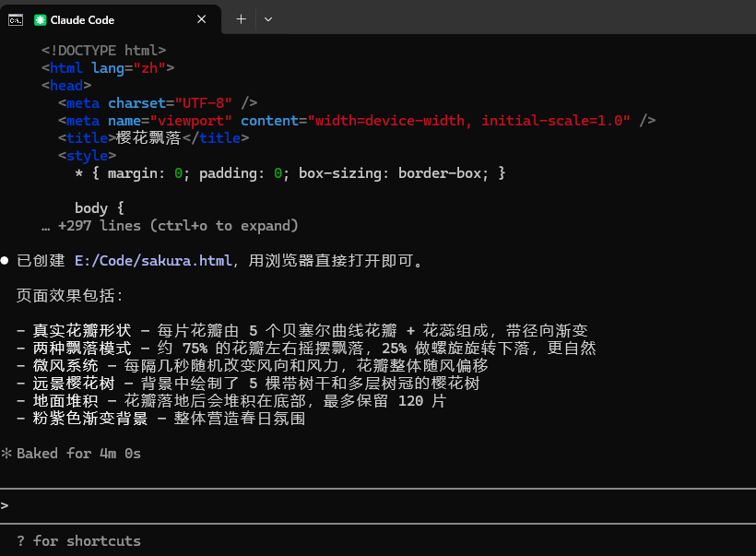Open the new tab profile dropdown arrow

(x=268, y=18)
